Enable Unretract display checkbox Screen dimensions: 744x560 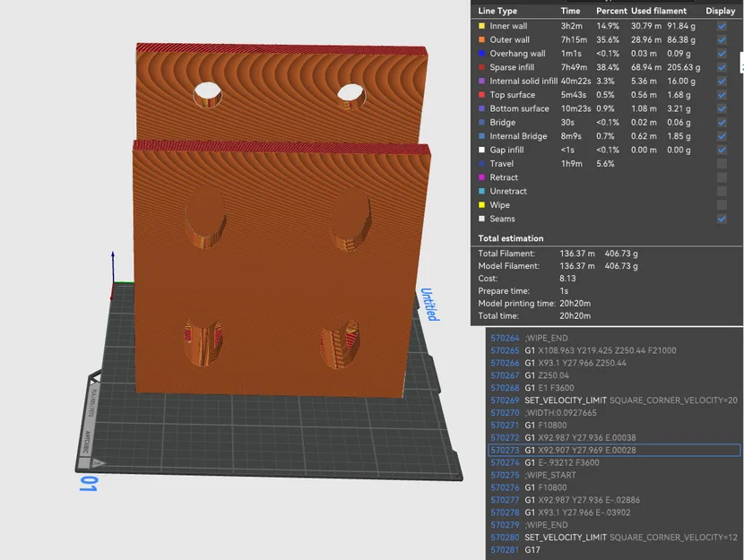point(722,191)
